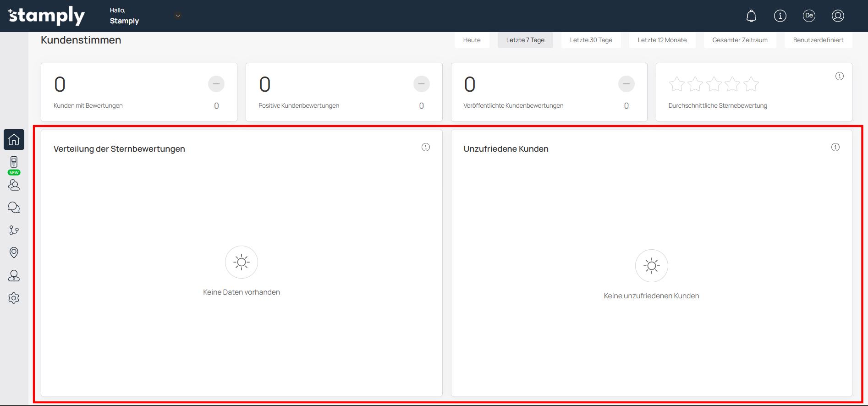Open the Benutzerdefiniert date range option
868x406 pixels.
tap(818, 40)
